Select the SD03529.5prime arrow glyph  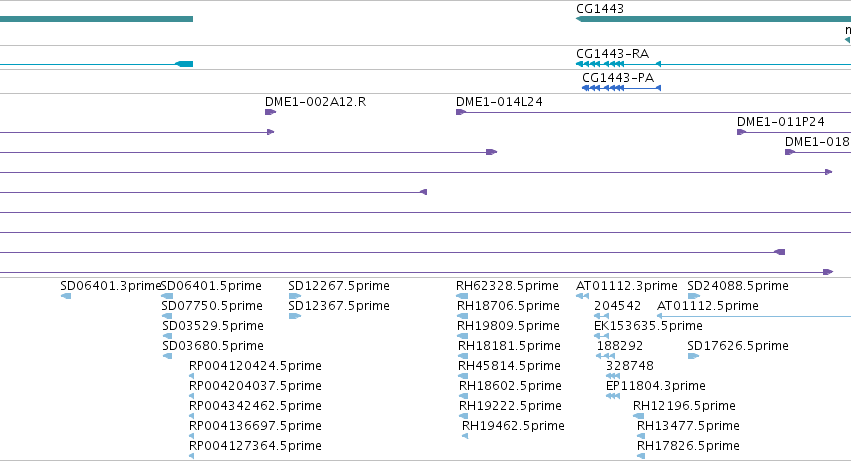click(x=167, y=336)
